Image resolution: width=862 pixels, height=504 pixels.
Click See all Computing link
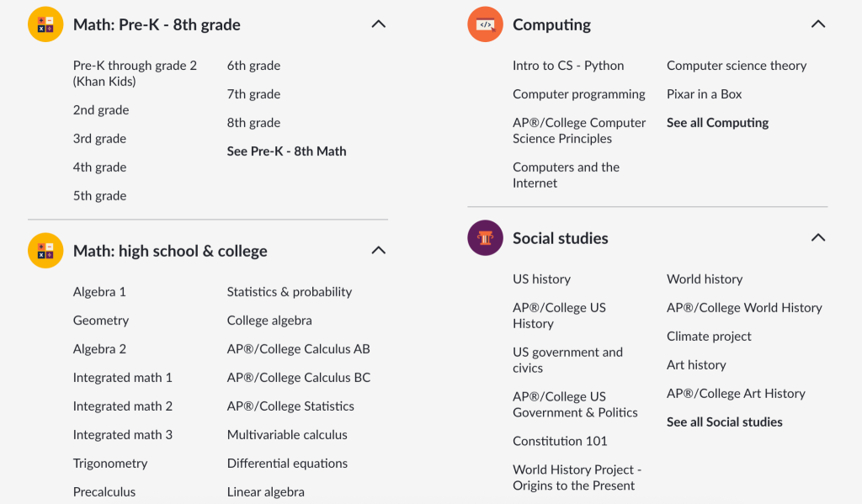pos(717,123)
